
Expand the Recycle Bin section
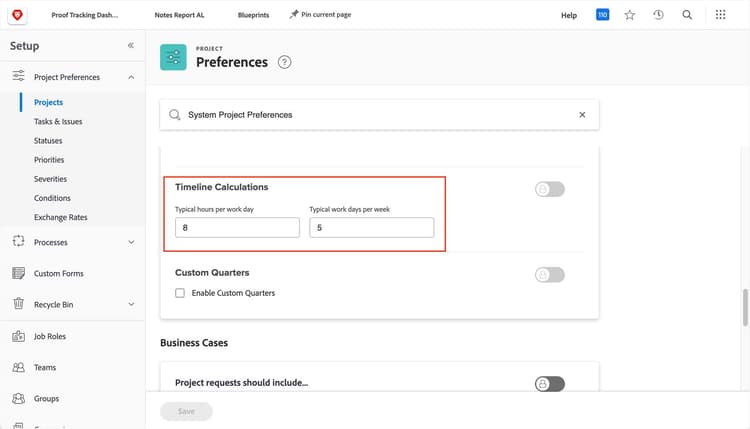click(131, 304)
